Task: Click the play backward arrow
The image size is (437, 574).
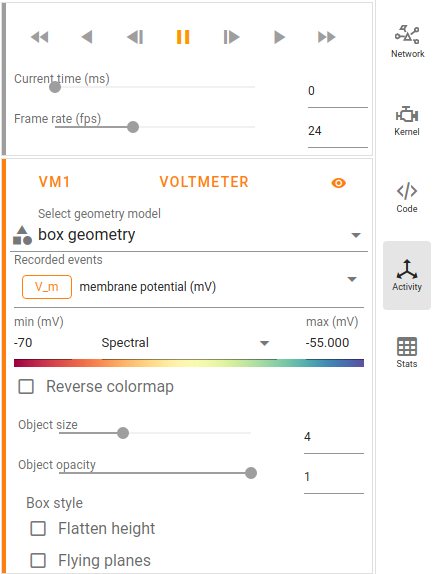Action: 87,37
